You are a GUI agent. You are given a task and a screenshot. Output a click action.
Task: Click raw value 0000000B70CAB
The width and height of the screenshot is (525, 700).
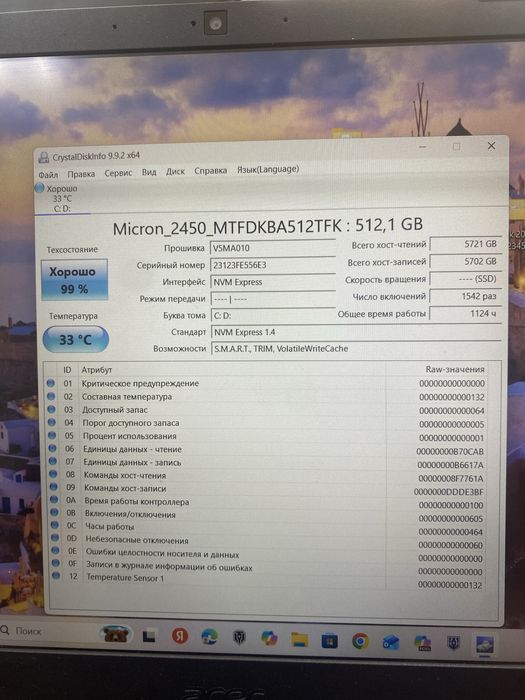tap(450, 451)
